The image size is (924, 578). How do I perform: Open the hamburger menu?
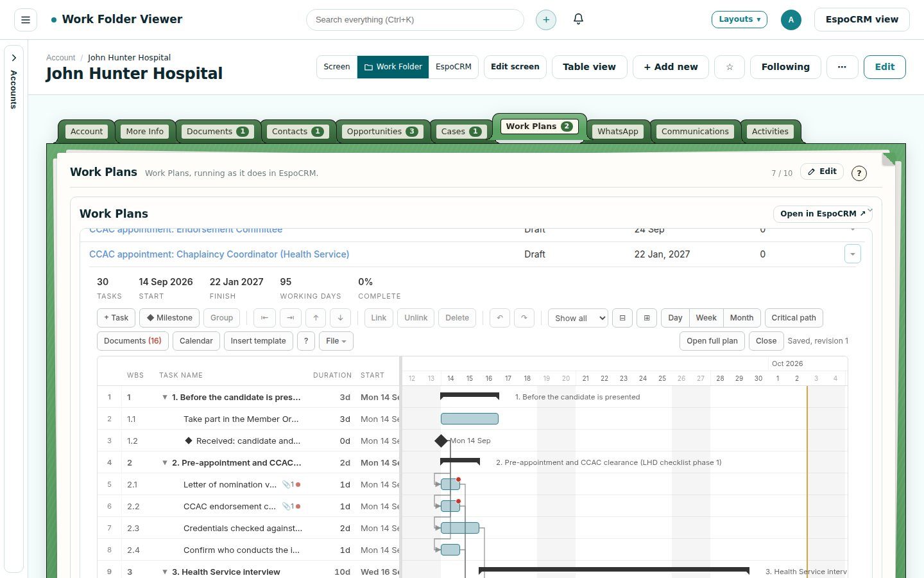[26, 20]
